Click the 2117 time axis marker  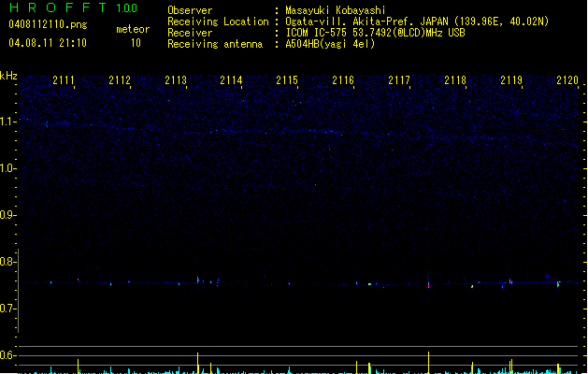pyautogui.click(x=399, y=80)
